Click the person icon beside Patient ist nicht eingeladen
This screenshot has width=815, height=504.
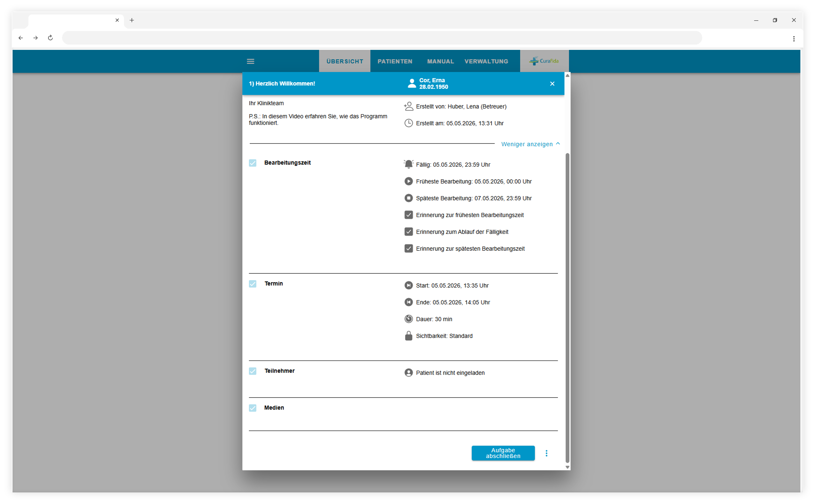click(x=408, y=373)
